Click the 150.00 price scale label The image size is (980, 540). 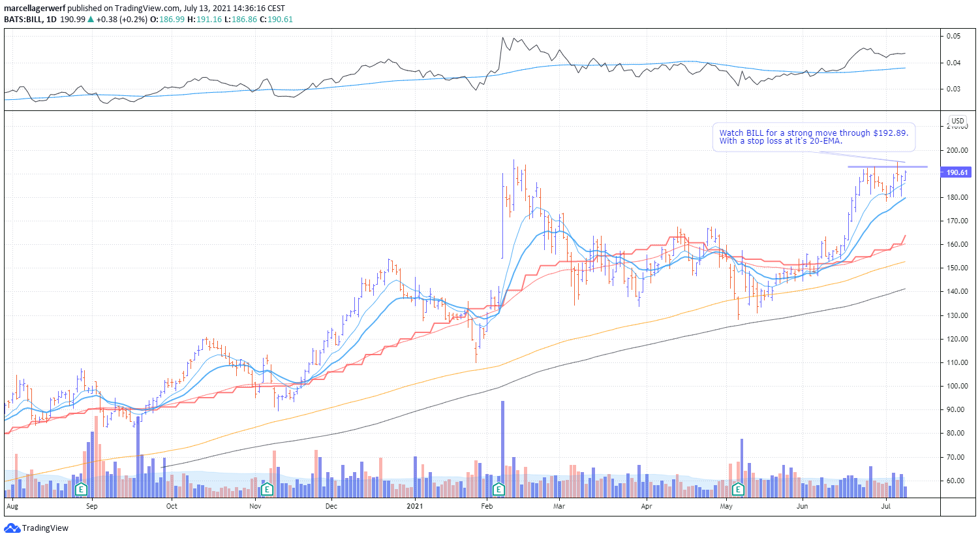point(958,268)
